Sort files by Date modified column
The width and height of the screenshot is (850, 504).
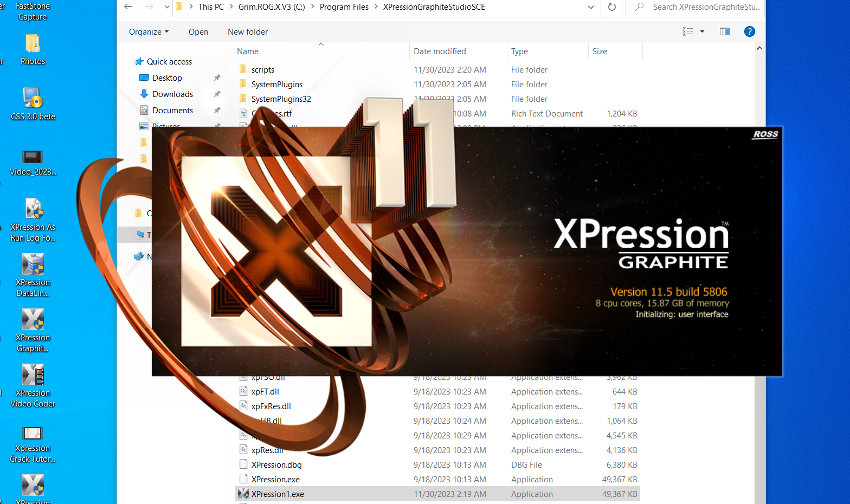440,51
